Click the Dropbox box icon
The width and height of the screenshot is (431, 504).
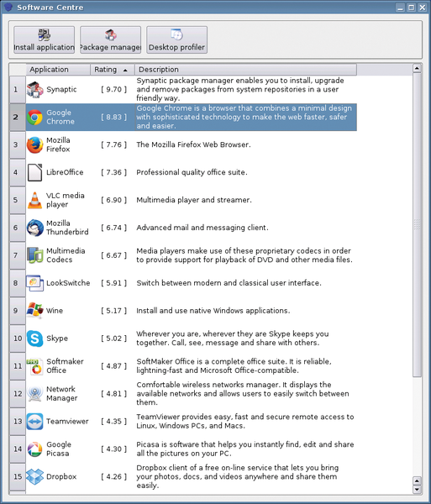(34, 476)
